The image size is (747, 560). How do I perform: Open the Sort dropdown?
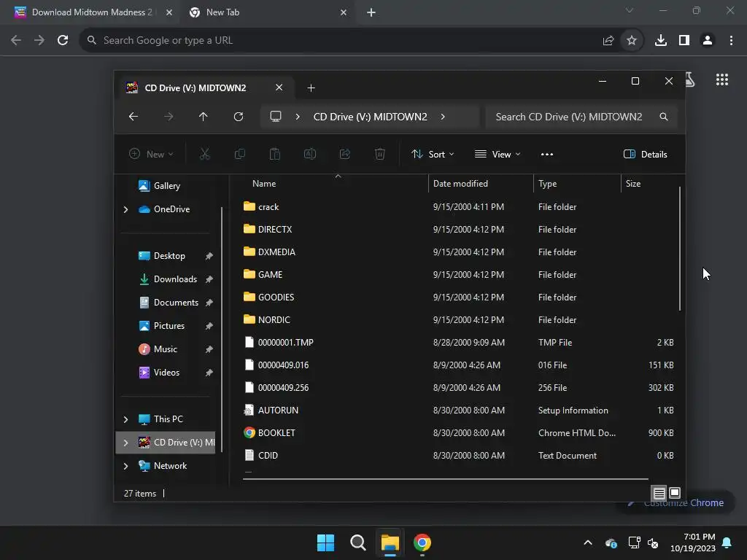[433, 155]
